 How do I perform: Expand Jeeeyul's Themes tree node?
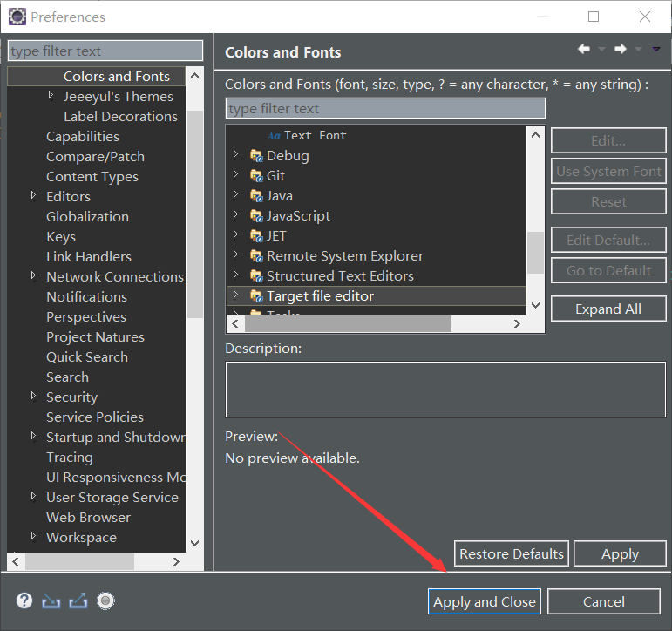coord(51,95)
